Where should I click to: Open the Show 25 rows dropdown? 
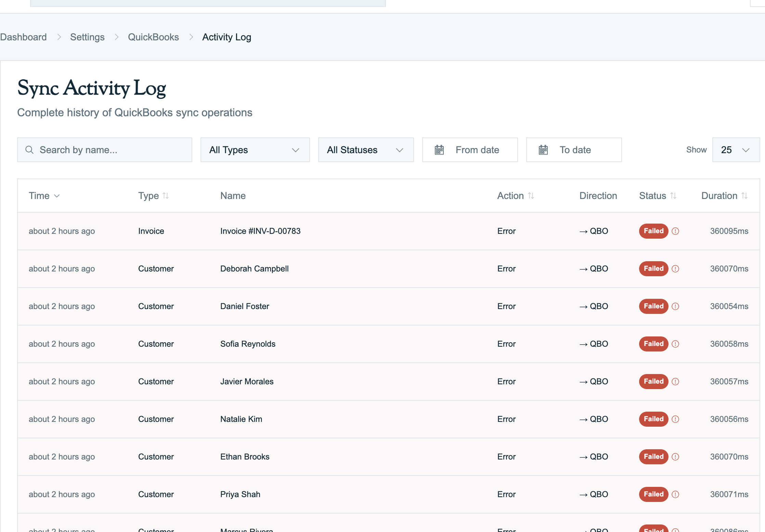pyautogui.click(x=736, y=150)
